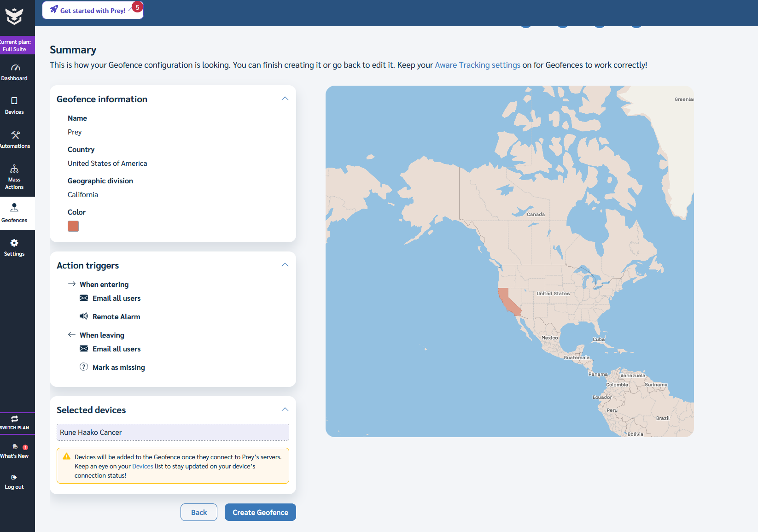The width and height of the screenshot is (758, 532).
Task: Click the Prey geofence name value
Action: 75,132
